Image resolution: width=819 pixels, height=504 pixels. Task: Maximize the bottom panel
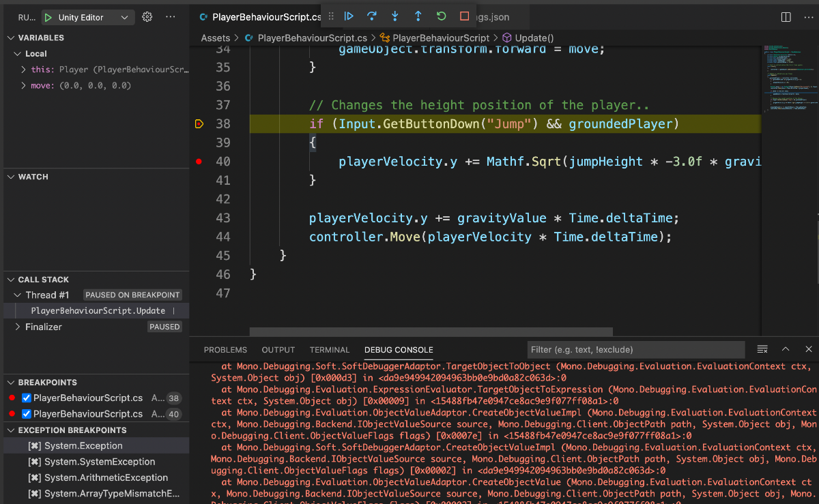[786, 349]
